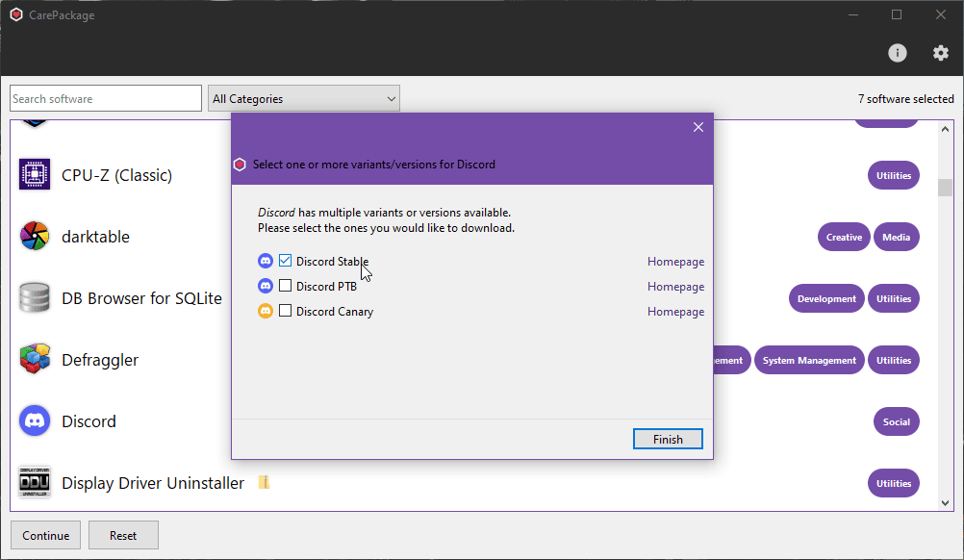Select the CPU-Z (Classic) name
964x560 pixels.
point(116,175)
